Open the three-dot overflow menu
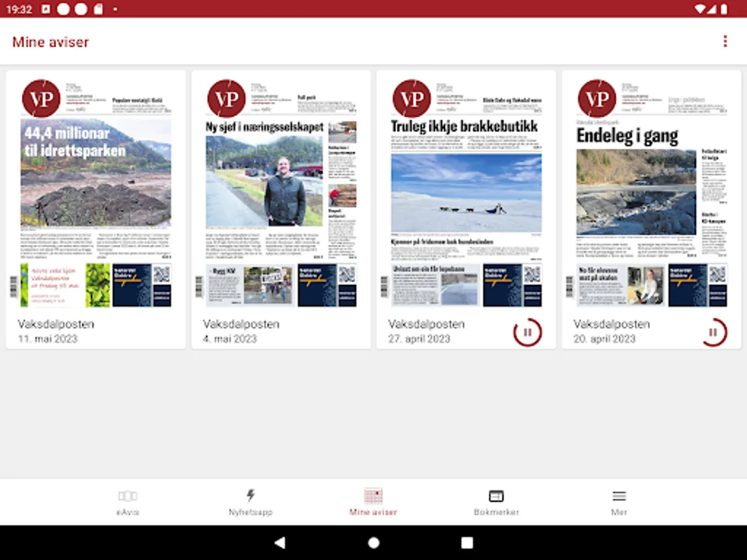 (x=725, y=42)
